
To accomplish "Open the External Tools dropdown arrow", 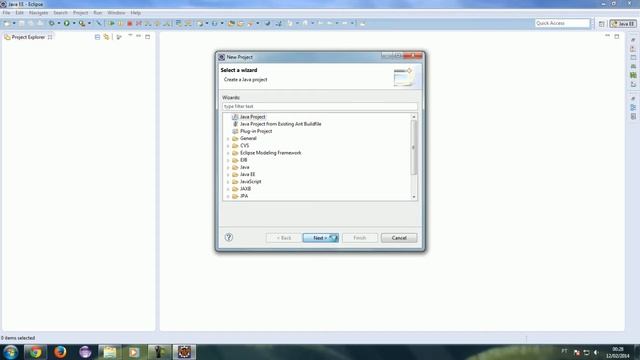I will (89, 23).
